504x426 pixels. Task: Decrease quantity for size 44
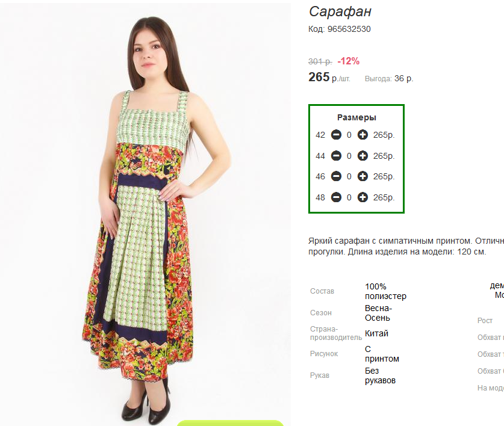336,156
